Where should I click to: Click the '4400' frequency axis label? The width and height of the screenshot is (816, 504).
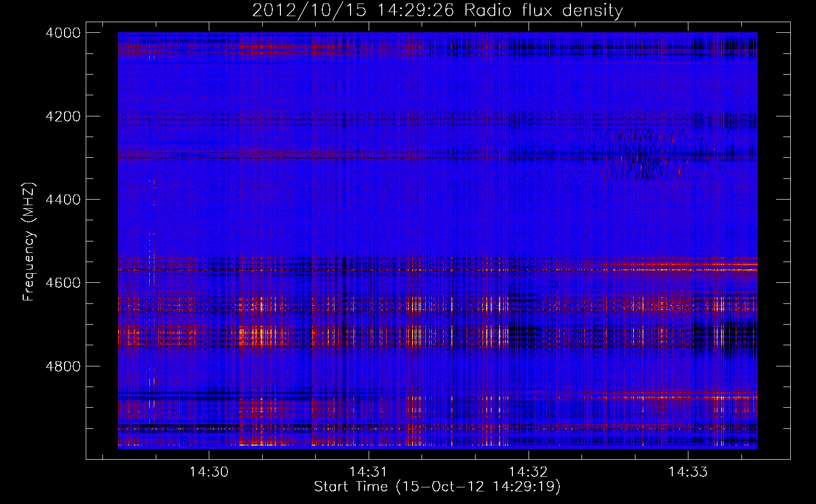(x=63, y=200)
